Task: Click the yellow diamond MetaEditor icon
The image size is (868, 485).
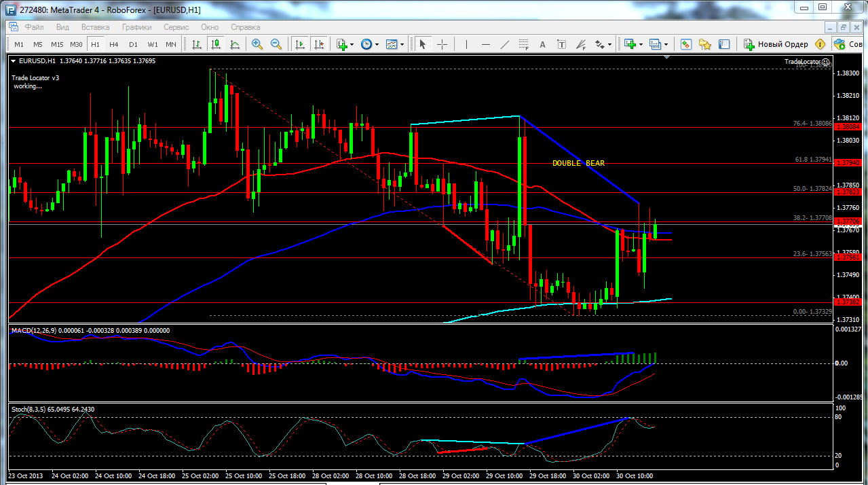Action: (820, 44)
